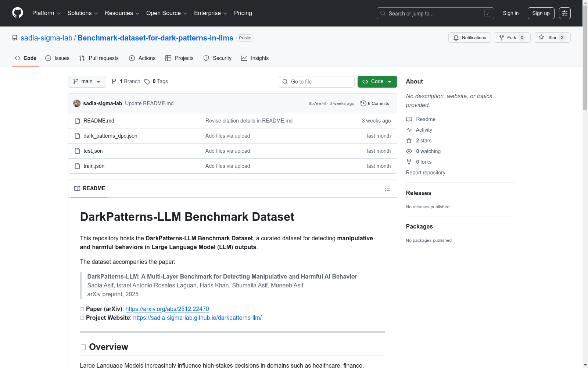
Task: Switch to the Actions tab
Action: (142, 58)
